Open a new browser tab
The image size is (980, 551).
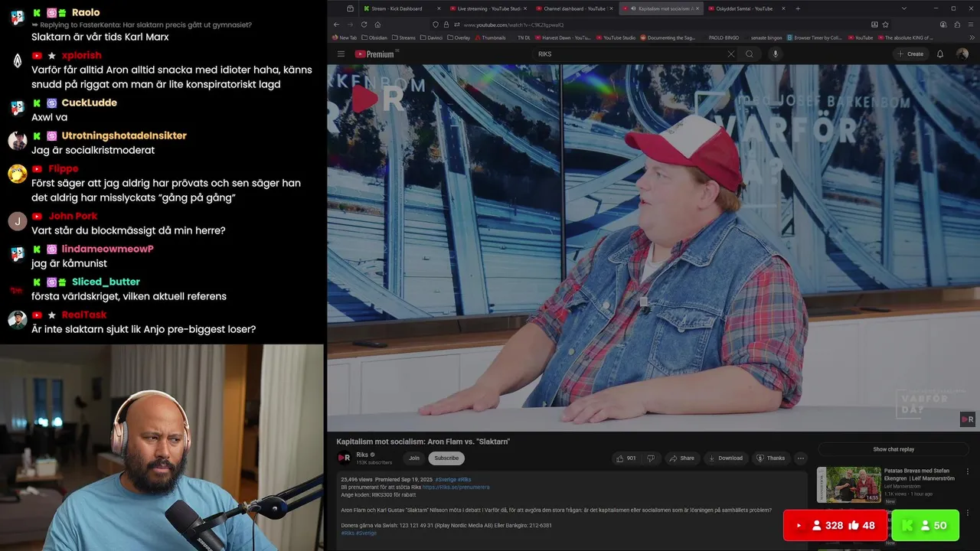pyautogui.click(x=798, y=8)
